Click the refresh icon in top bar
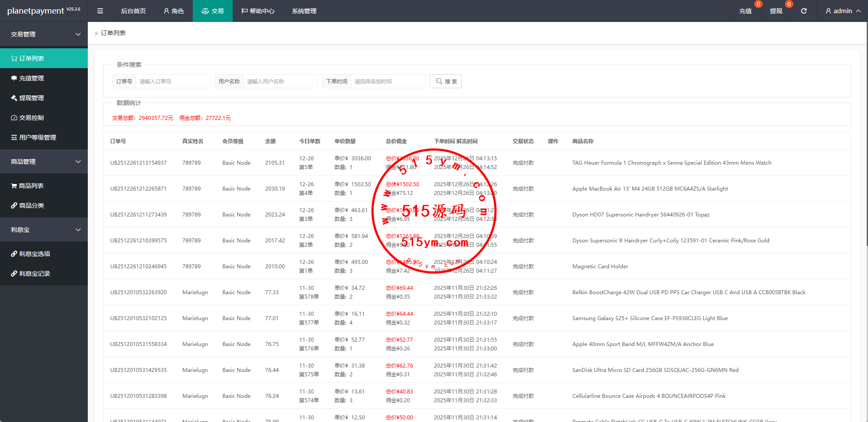This screenshot has width=868, height=422. click(803, 11)
